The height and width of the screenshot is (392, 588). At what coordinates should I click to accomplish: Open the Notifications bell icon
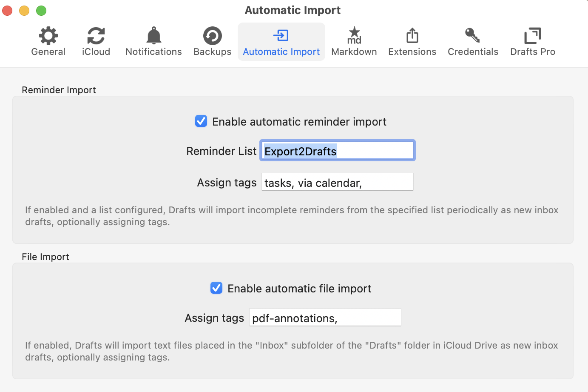coord(153,36)
